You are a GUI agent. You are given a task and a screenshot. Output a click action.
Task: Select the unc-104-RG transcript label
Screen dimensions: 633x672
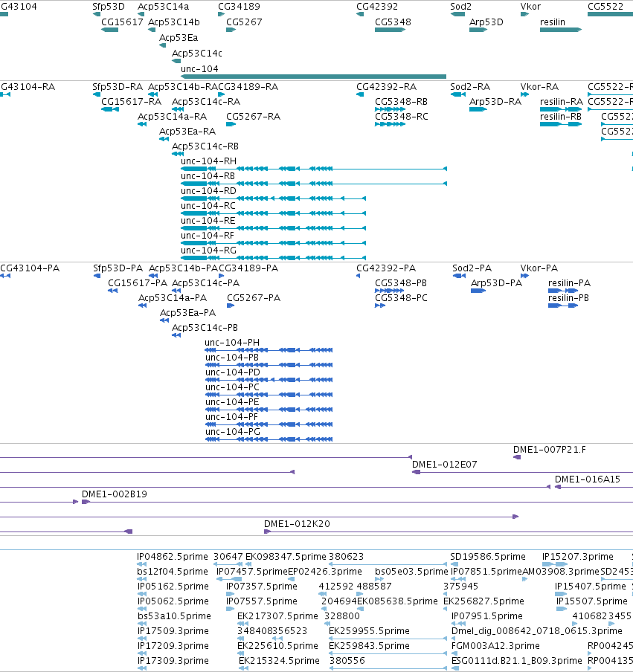coord(208,251)
